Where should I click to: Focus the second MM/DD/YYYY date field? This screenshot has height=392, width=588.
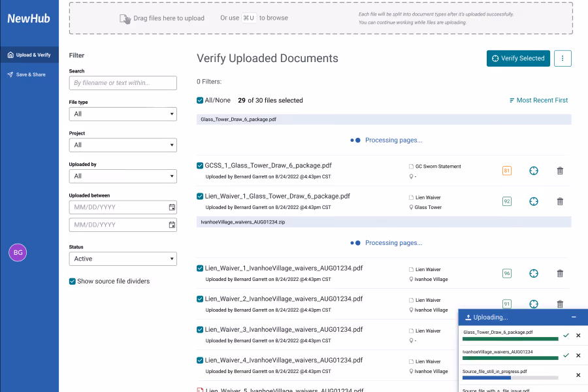click(123, 225)
